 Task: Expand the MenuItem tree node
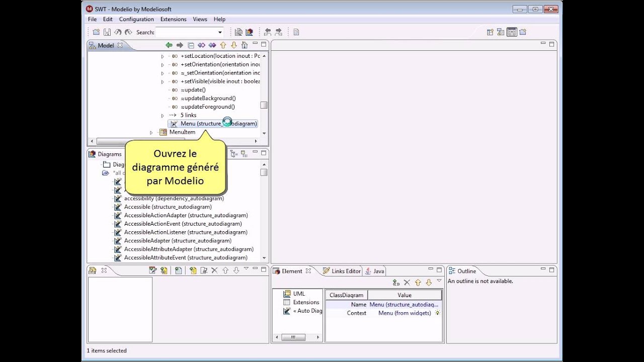point(151,133)
